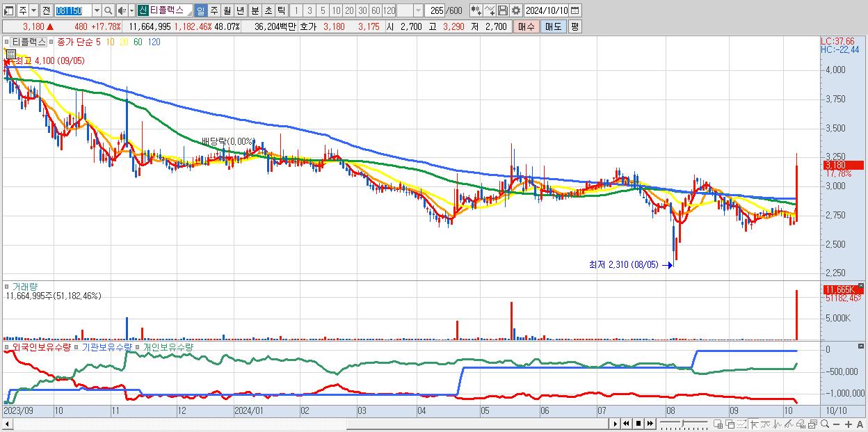Click the zigzag line icon in bottom bar
Image resolution: width=868 pixels, height=432 pixels.
coord(778,424)
